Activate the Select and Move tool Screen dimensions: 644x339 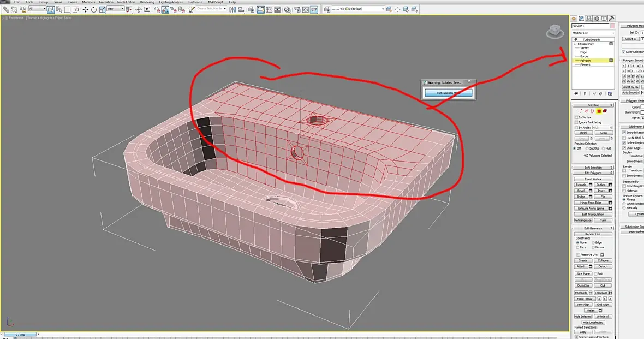point(86,9)
